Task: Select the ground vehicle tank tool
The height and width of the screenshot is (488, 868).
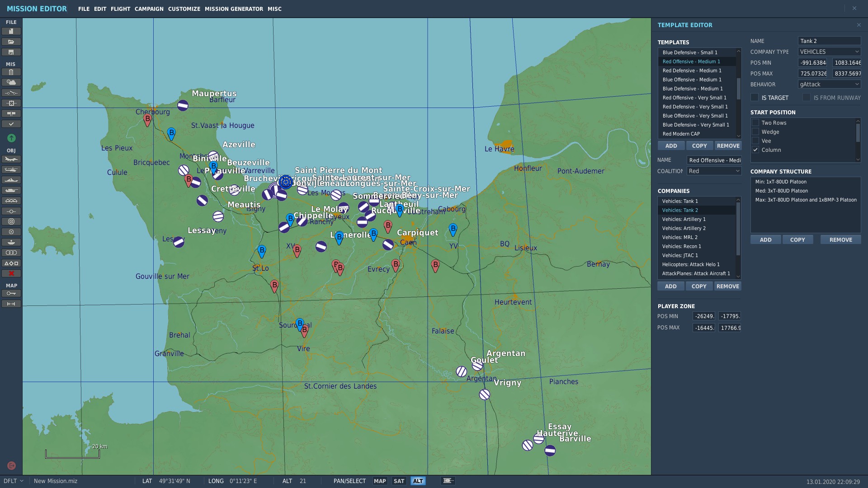Action: pos(11,190)
